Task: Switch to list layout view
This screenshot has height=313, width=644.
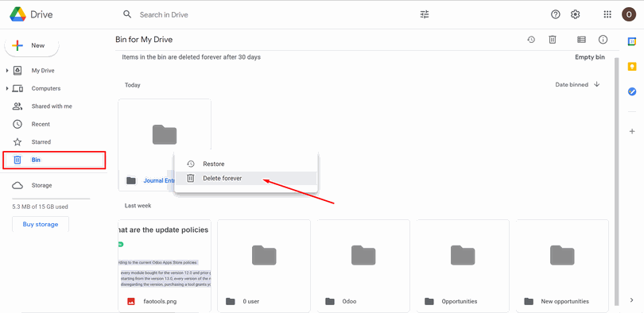Action: [581, 40]
